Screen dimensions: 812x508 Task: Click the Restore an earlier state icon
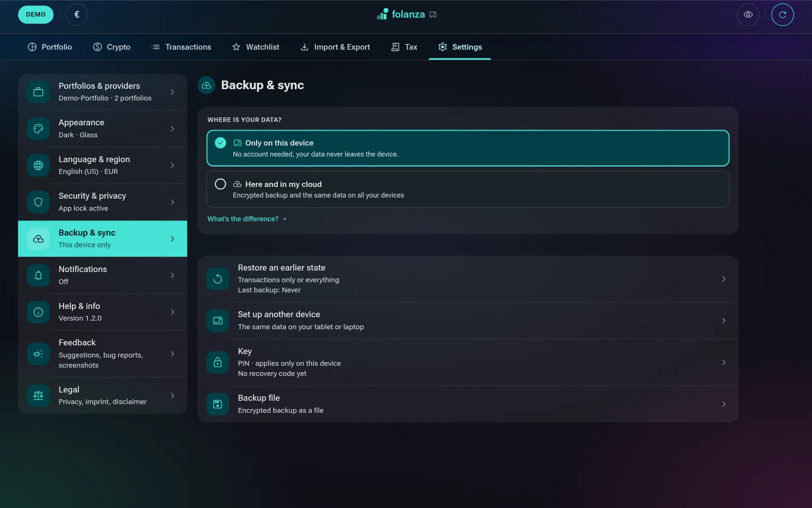[x=218, y=279]
